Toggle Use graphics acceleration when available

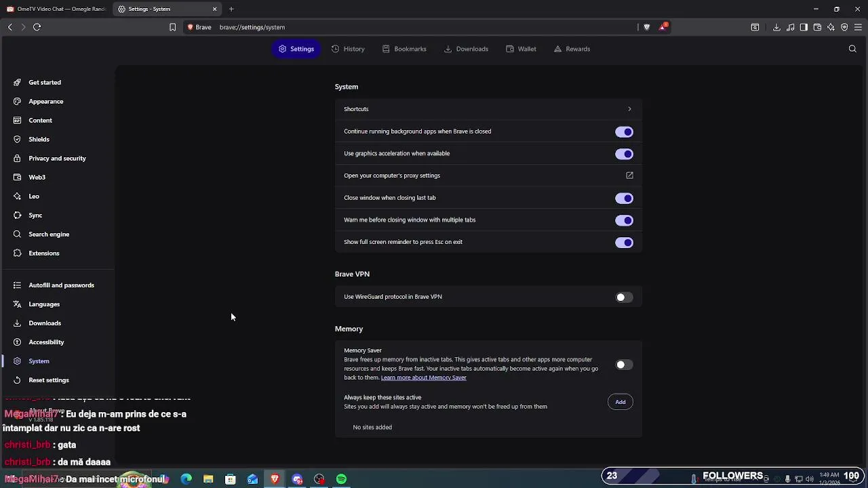[624, 154]
